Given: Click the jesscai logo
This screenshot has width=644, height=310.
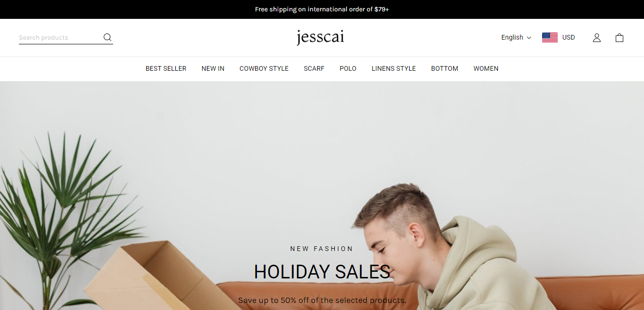Looking at the screenshot, I should pos(321,37).
